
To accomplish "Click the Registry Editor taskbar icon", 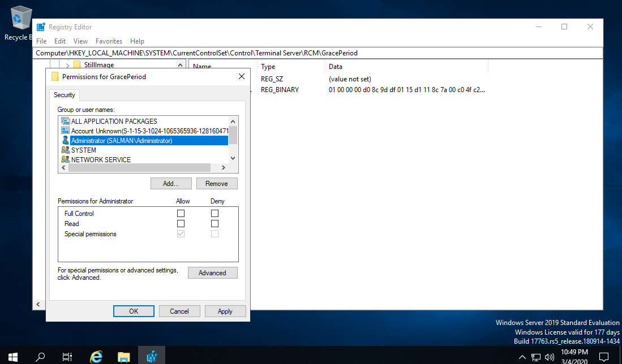I will 152,357.
